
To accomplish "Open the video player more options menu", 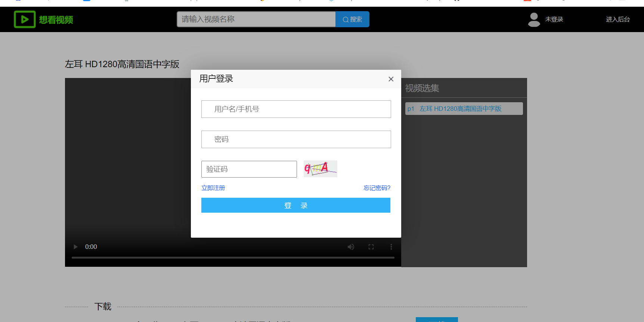I will (x=391, y=247).
